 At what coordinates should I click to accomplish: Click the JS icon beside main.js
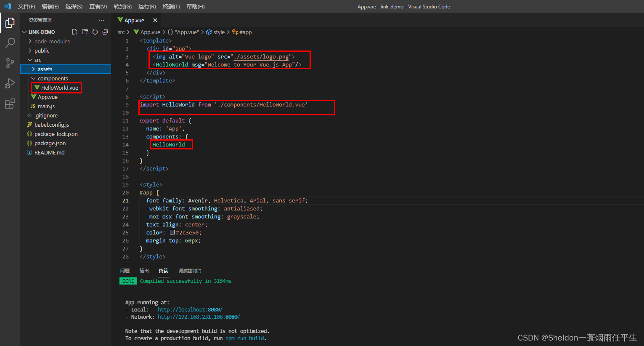tap(33, 106)
